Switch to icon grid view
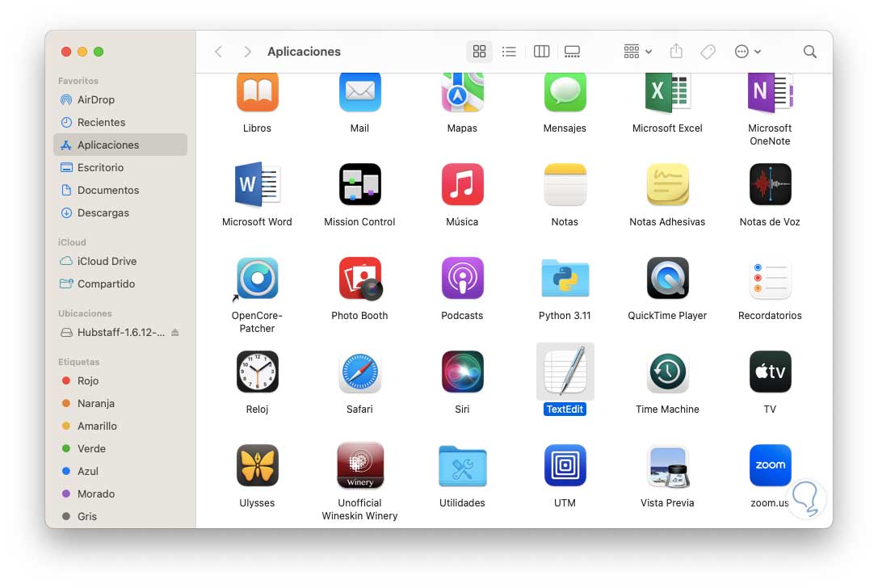The height and width of the screenshot is (588, 878). coord(479,52)
